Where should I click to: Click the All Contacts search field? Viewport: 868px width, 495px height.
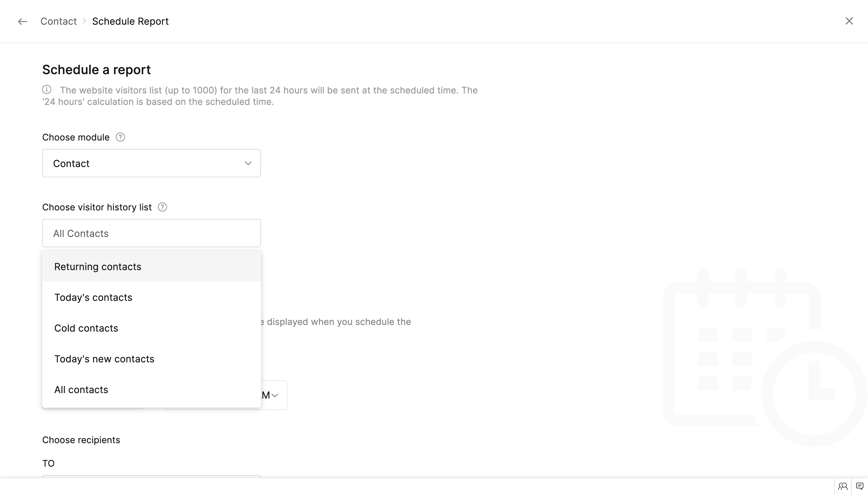click(x=151, y=233)
